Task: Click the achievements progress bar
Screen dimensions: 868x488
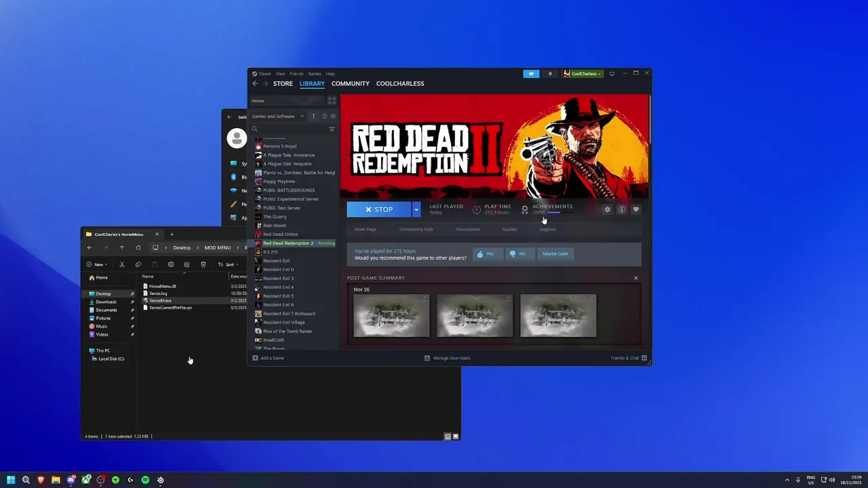Action: 561,213
